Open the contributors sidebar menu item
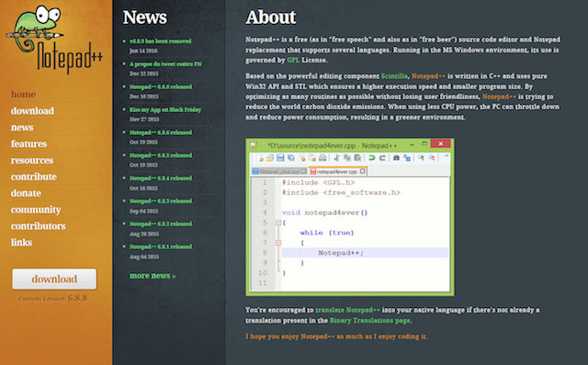The height and width of the screenshot is (365, 588). [39, 226]
